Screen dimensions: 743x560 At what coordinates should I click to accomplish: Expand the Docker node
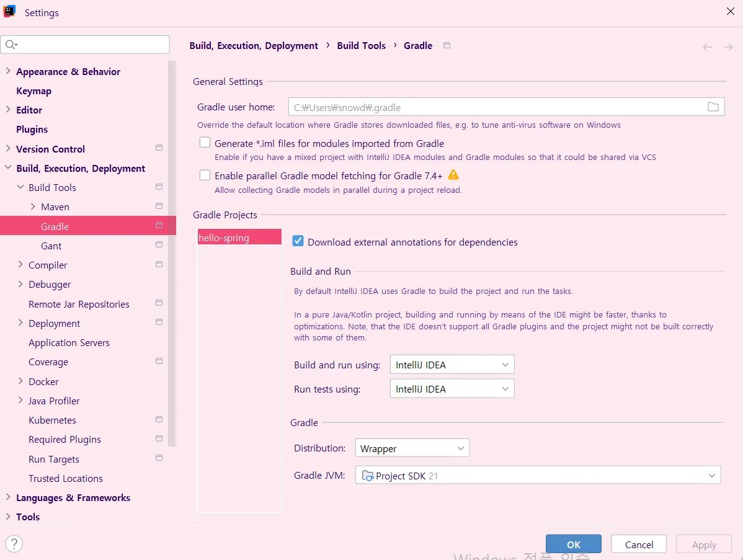20,381
